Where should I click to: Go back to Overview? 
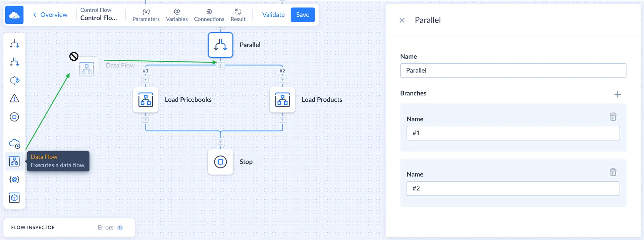pyautogui.click(x=50, y=15)
